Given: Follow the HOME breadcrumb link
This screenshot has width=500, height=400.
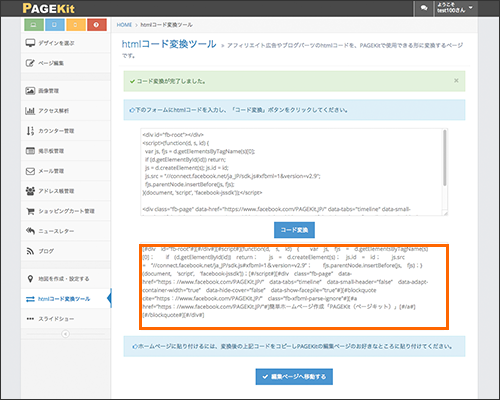Looking at the screenshot, I should pos(124,25).
